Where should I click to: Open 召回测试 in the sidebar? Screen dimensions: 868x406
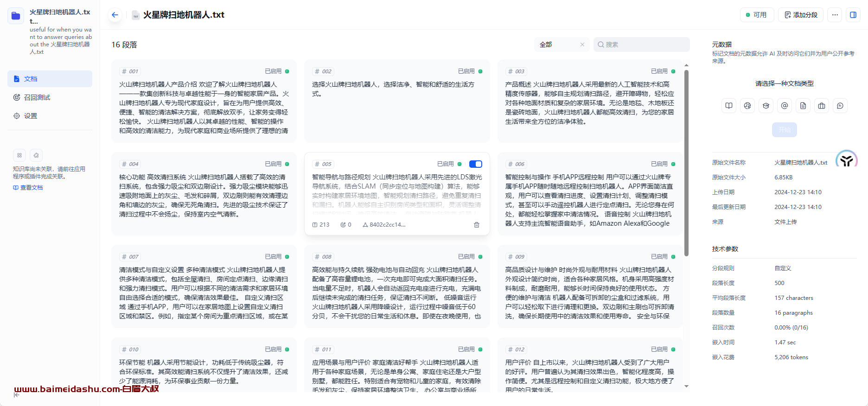pos(50,97)
